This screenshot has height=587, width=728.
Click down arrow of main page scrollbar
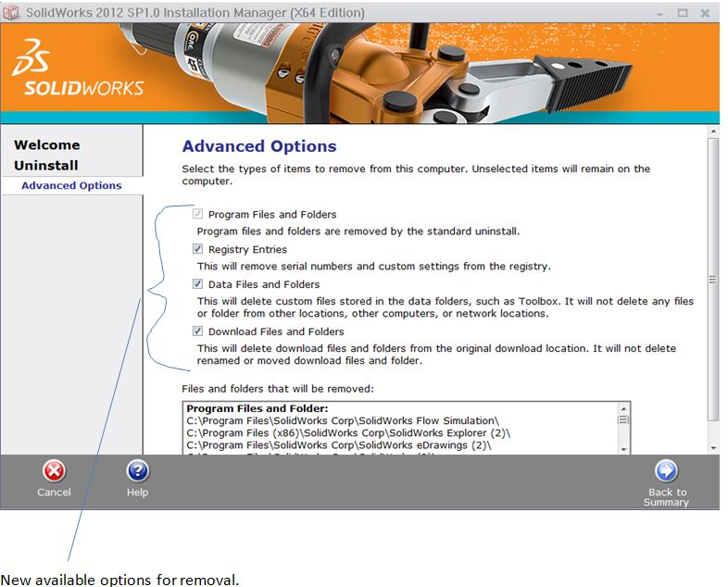pyautogui.click(x=712, y=448)
